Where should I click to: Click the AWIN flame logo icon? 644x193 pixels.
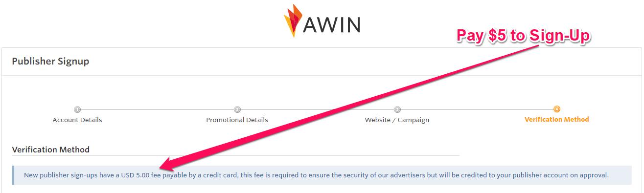[x=293, y=20]
